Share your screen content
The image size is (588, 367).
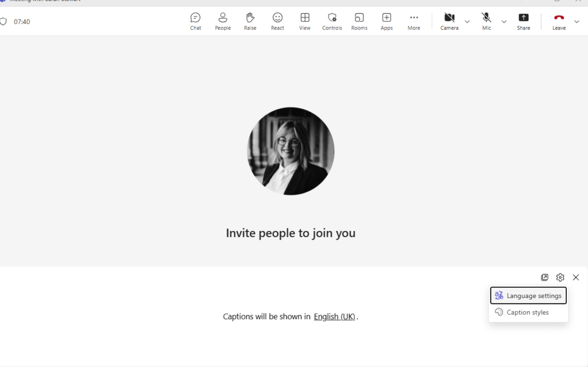pos(523,21)
